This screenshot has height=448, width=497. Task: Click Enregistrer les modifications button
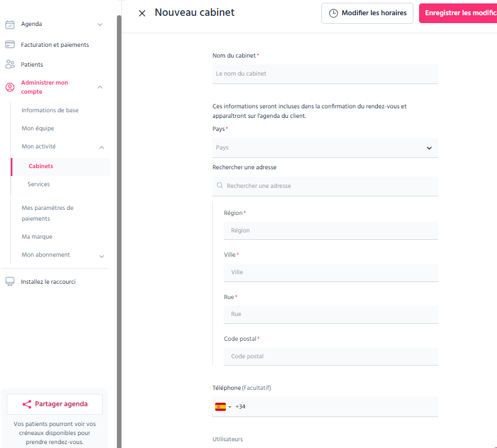point(458,13)
